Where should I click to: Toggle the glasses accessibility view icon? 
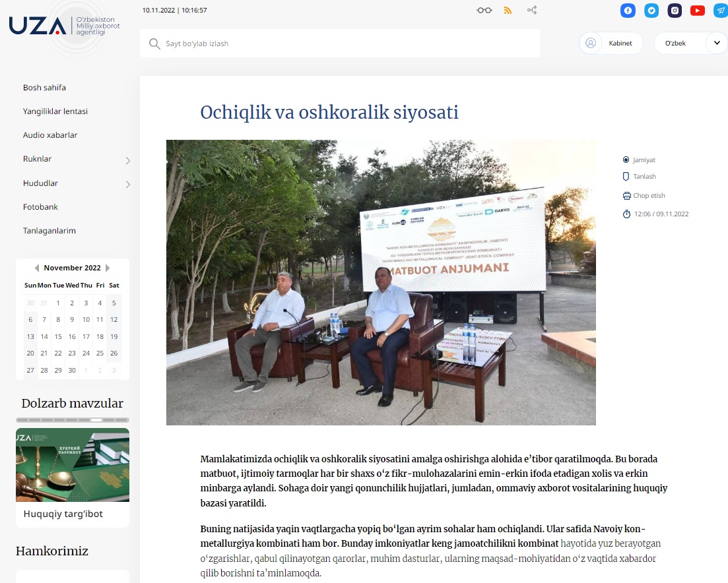484,11
